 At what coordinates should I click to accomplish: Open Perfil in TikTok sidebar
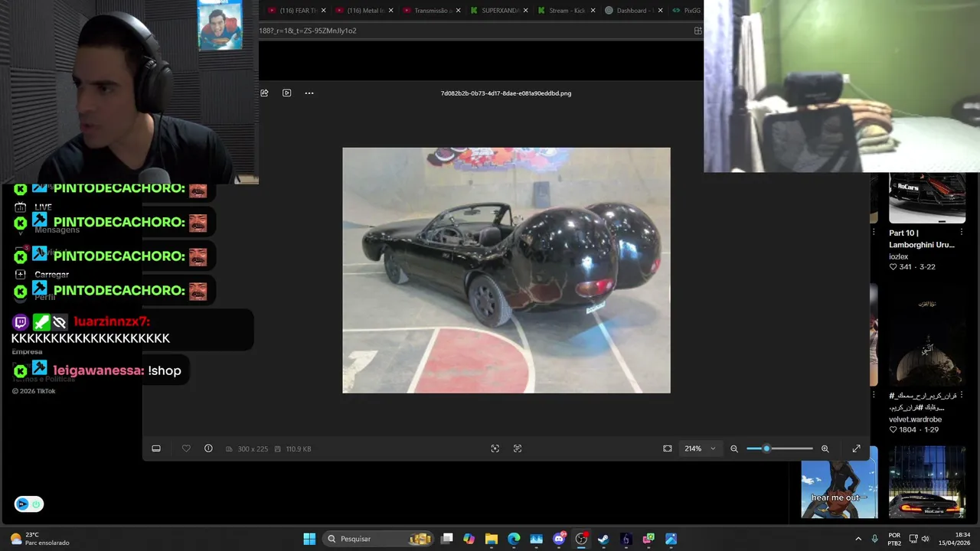coord(44,297)
